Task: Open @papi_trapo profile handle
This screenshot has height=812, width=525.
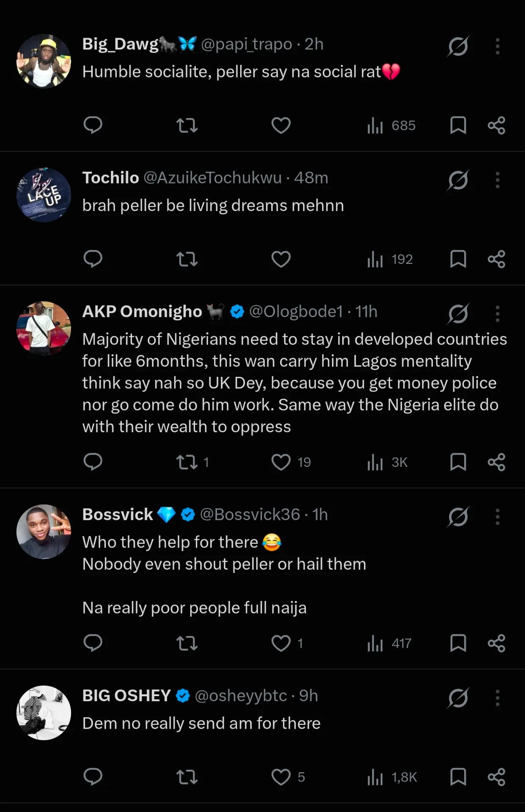Action: (x=247, y=44)
